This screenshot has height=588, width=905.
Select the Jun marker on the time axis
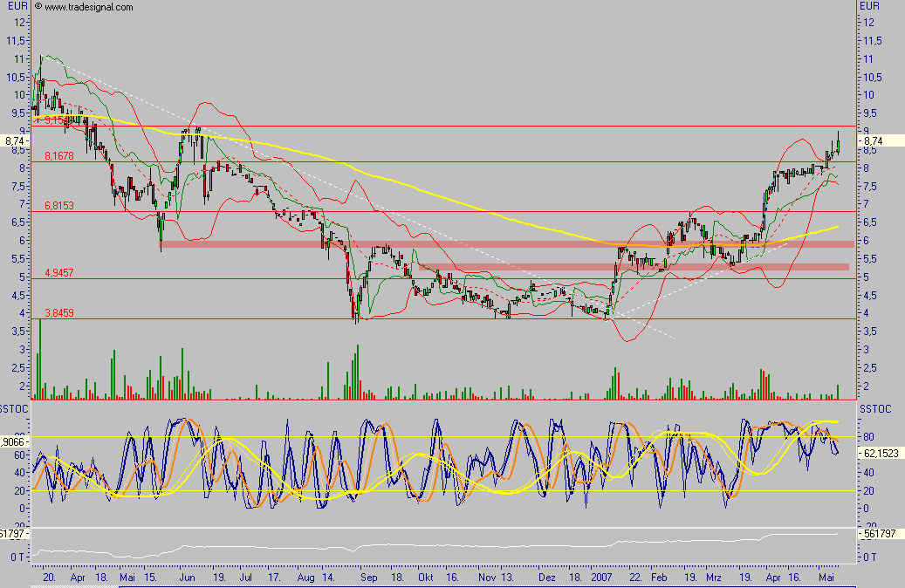(x=186, y=578)
